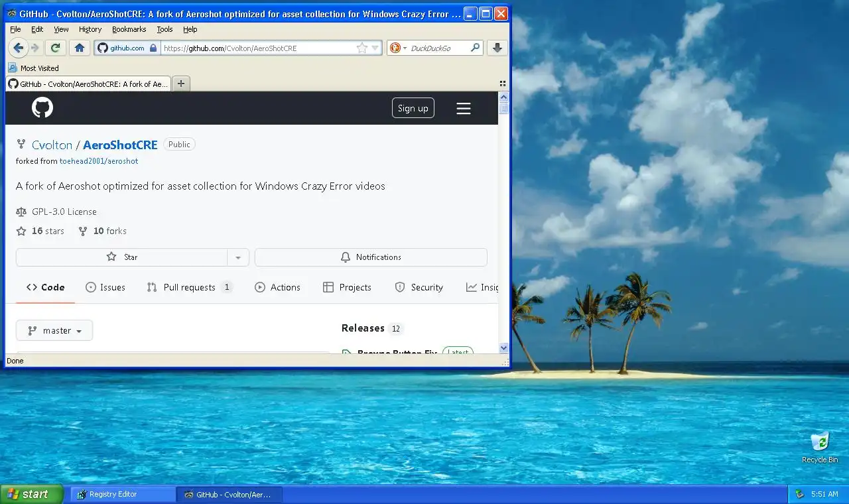Open the Security tab

(419, 287)
